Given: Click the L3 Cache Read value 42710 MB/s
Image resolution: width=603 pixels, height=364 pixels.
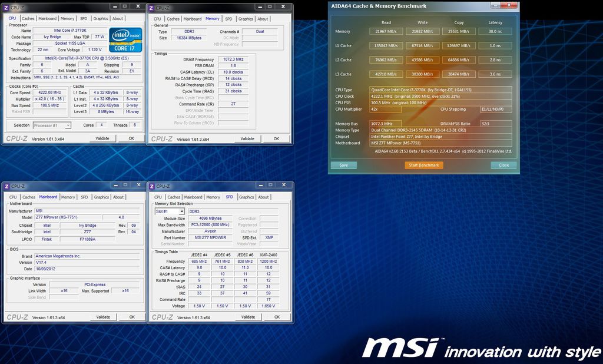Looking at the screenshot, I should pos(386,74).
